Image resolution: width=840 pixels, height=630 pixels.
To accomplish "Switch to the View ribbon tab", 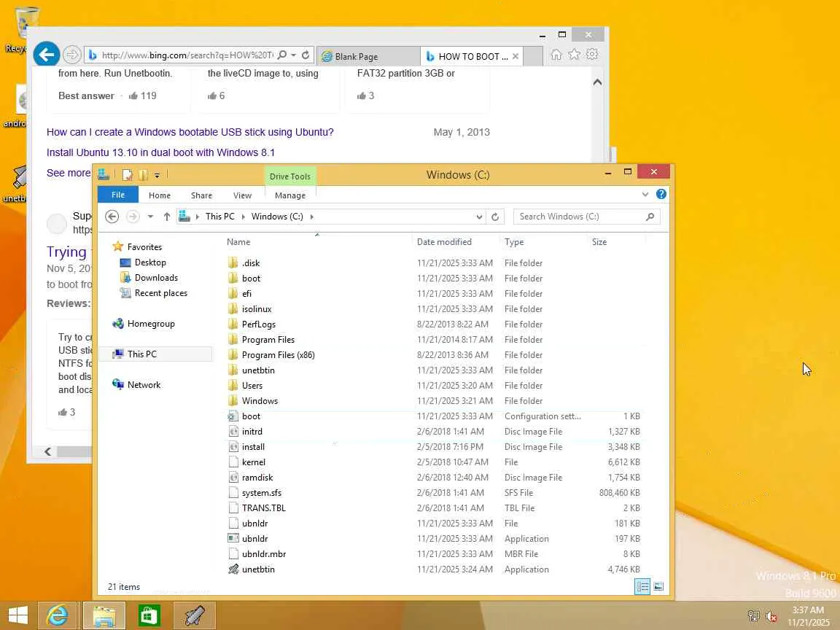I will [242, 195].
